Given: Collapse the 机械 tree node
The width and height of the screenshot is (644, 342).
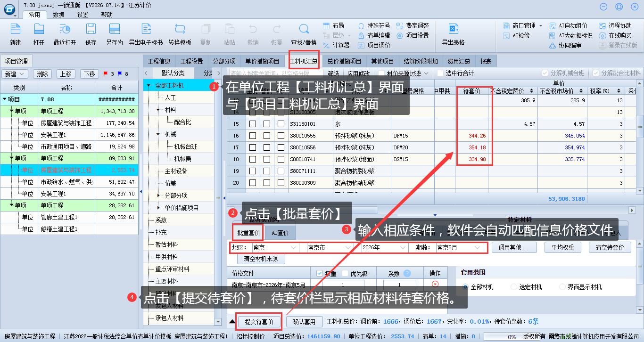Looking at the screenshot, I should click(x=158, y=134).
